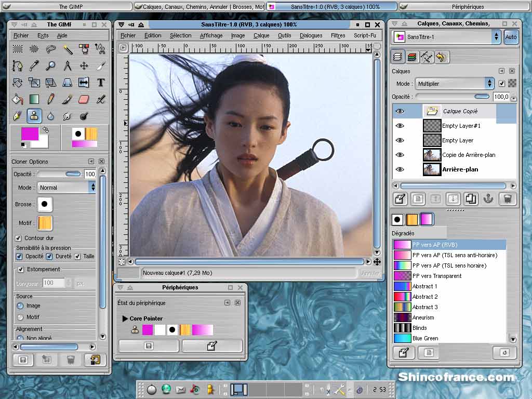Open the Édition menu in image window
Viewport: 532px width, 399px height.
point(153,35)
